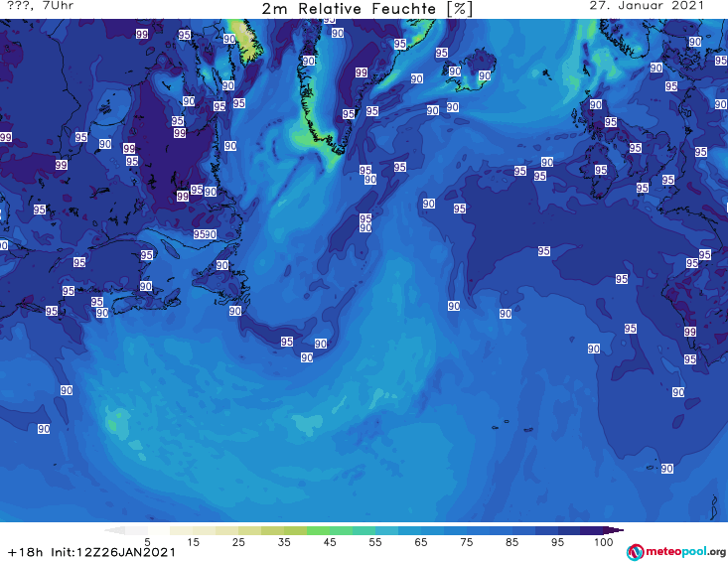The height and width of the screenshot is (562, 728).
Task: Select the title "2m Relative Feuchte [%]"
Action: [367, 9]
